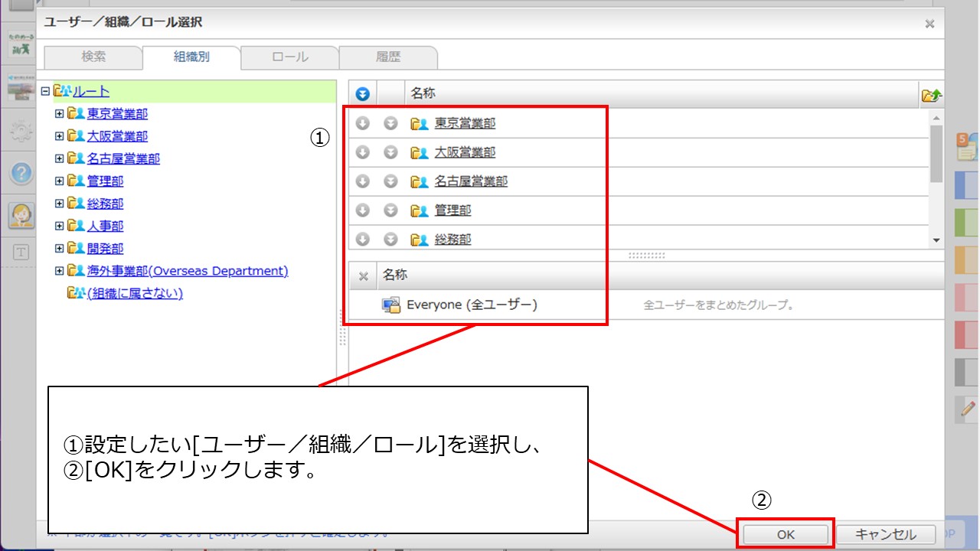Expand 東京営業部 in the organization tree

click(x=59, y=114)
